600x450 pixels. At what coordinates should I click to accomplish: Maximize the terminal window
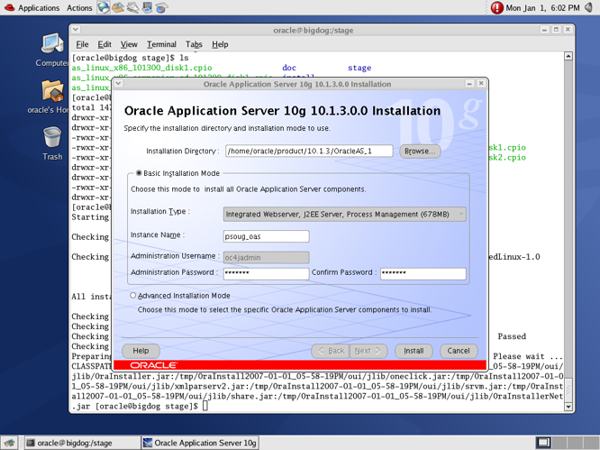(x=556, y=29)
